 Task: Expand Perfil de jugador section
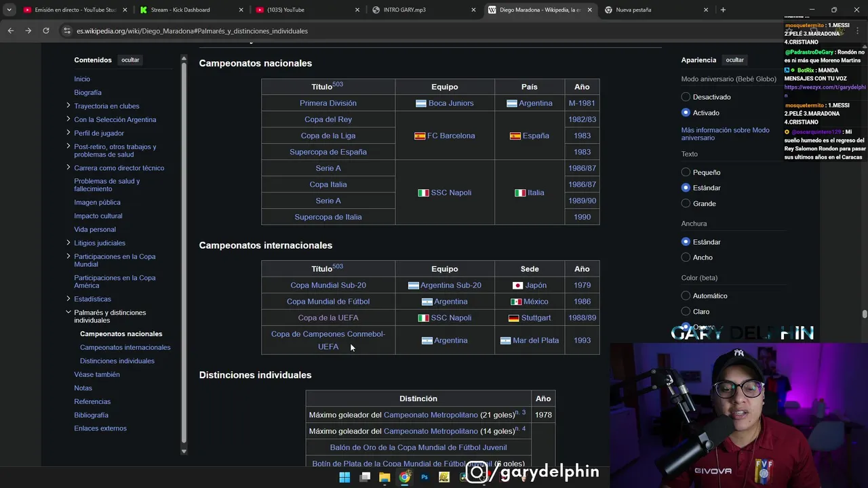68,133
